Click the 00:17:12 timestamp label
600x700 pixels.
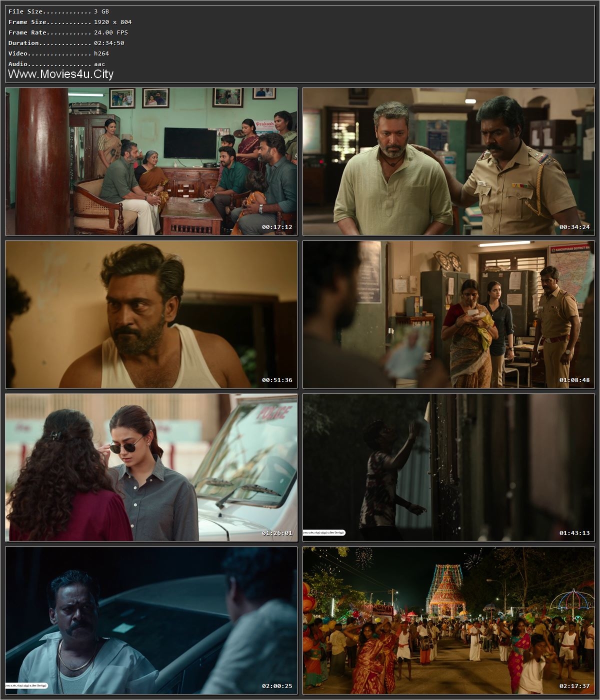click(x=278, y=225)
